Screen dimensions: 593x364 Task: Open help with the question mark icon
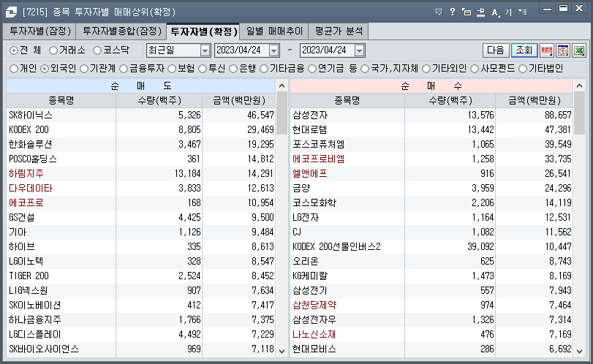coord(453,12)
